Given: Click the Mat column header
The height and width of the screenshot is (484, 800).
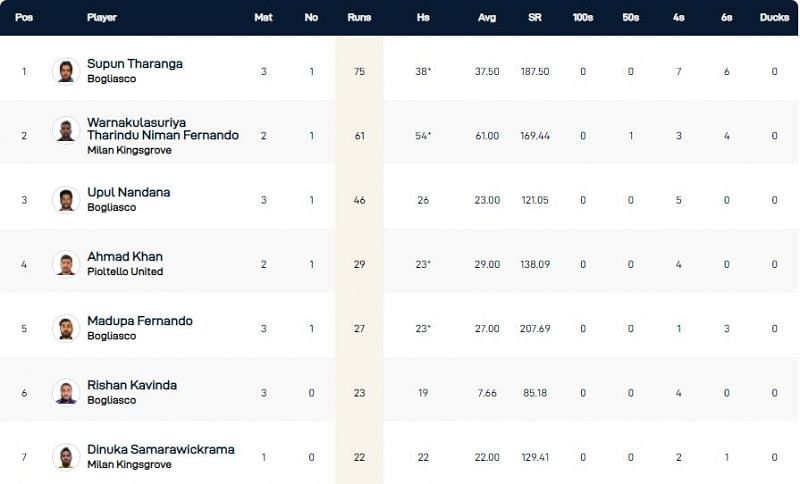Looking at the screenshot, I should [x=264, y=18].
